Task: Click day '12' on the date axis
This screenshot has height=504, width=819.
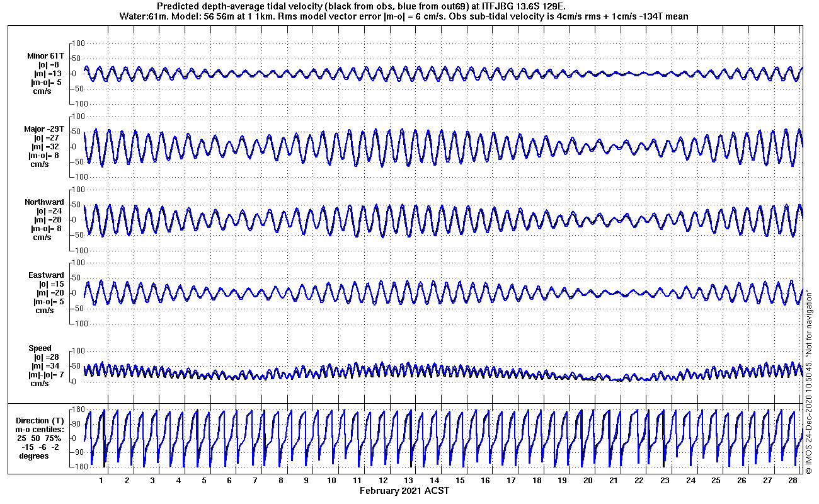Action: (x=383, y=481)
